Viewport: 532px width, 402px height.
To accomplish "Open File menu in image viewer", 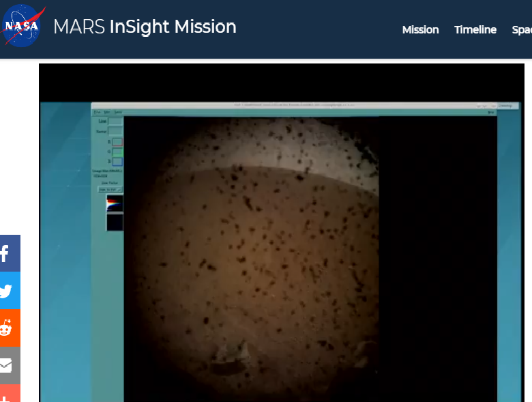I will (x=97, y=112).
